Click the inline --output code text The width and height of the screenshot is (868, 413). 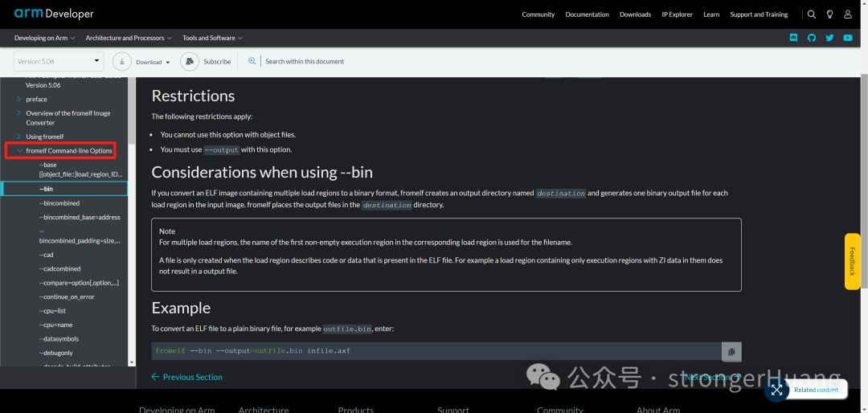click(x=222, y=150)
